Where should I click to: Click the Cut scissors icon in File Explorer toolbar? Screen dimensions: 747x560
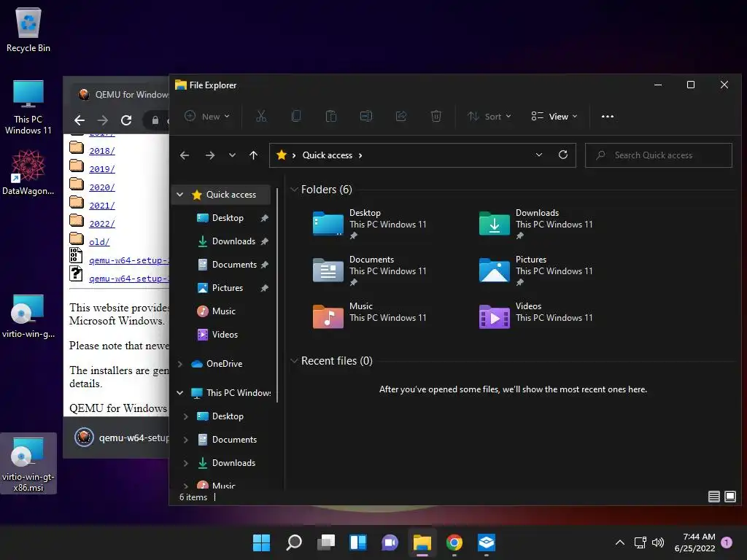point(261,116)
